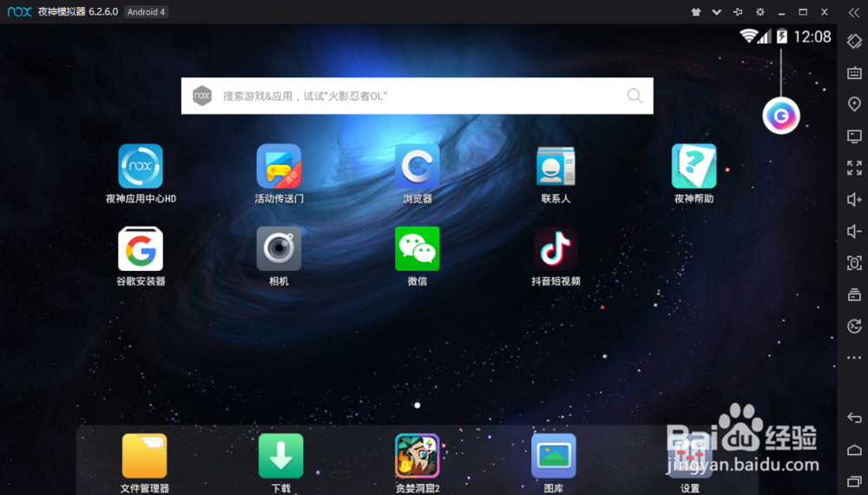This screenshot has width=868, height=495.
Task: Open the 下载 downloads app in dock
Action: tap(280, 456)
